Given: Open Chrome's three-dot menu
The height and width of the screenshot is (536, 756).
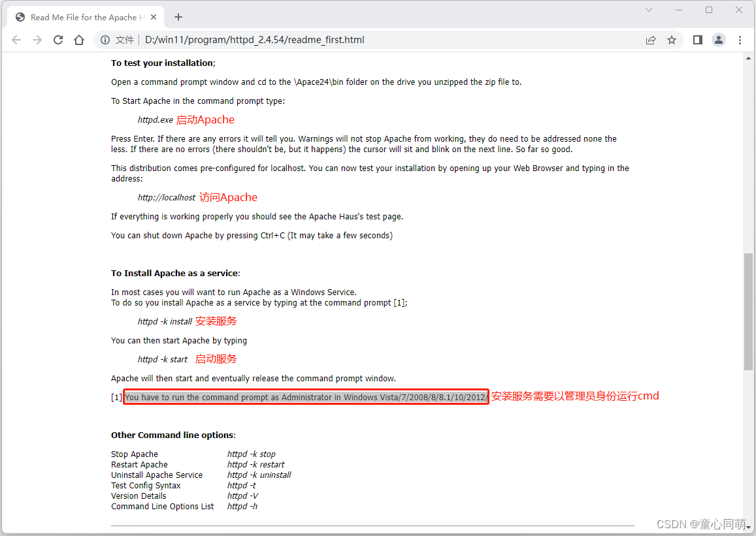Looking at the screenshot, I should [740, 40].
